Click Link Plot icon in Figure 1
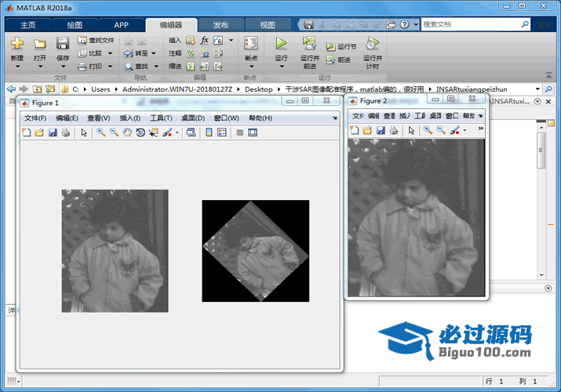Screen dimensions: 561x392 click(x=191, y=132)
